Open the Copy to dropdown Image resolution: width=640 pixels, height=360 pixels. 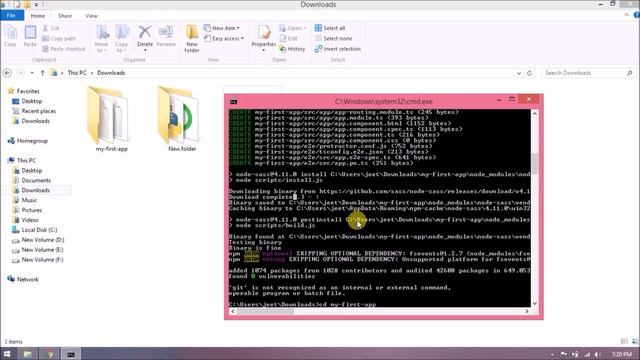pos(121,39)
